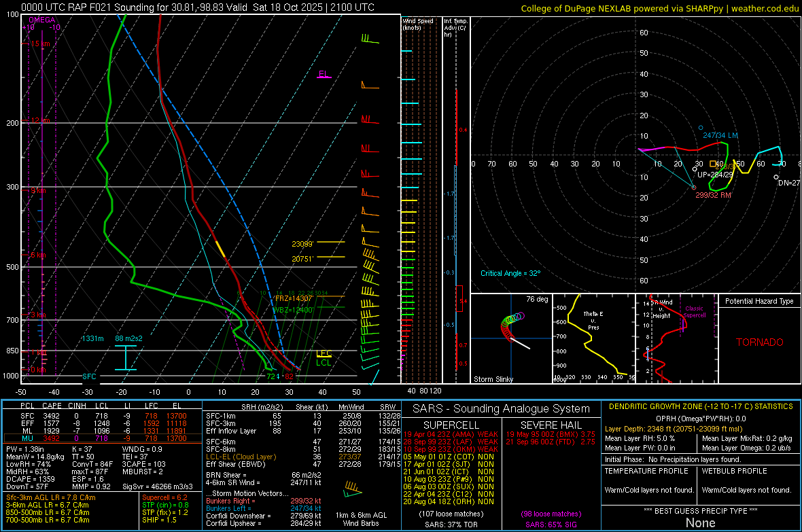Click the FRZ=14307' freezing level label

(x=294, y=298)
